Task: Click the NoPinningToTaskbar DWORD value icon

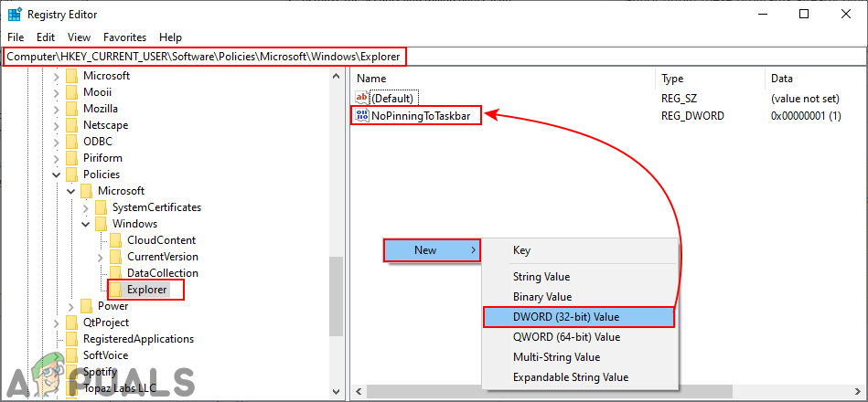Action: click(x=361, y=115)
